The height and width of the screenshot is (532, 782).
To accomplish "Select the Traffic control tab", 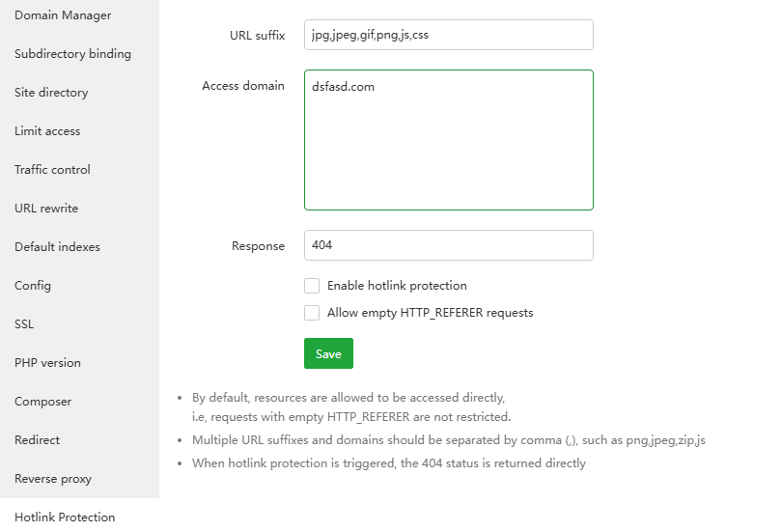I will (52, 170).
